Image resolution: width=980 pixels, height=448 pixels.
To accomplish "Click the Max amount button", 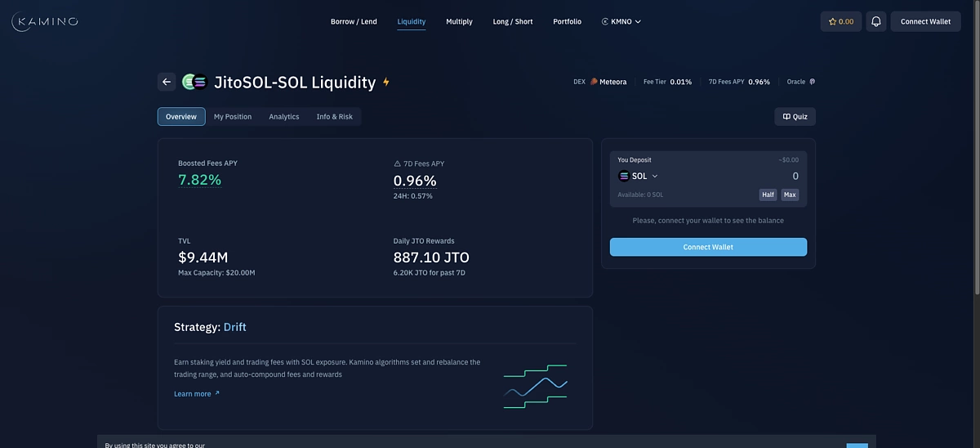I will (x=790, y=195).
